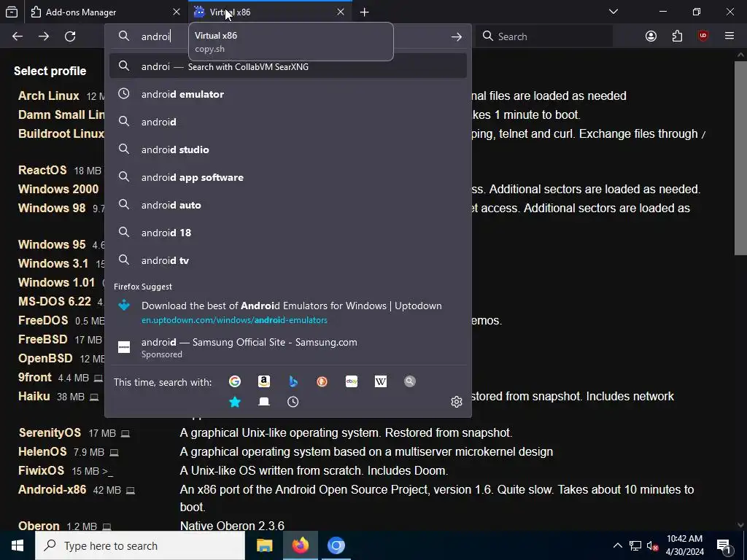
Task: Open sponsored Samsung Official Site suggestion
Action: coord(288,348)
